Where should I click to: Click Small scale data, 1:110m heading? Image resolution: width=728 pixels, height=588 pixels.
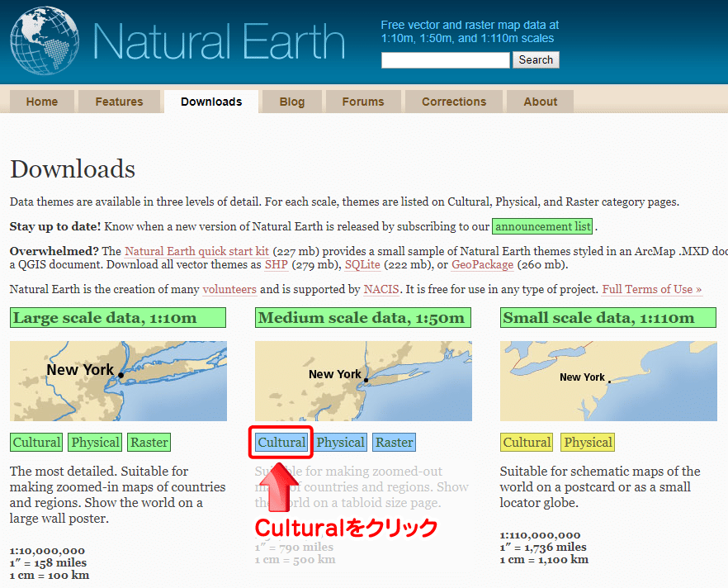tap(607, 318)
